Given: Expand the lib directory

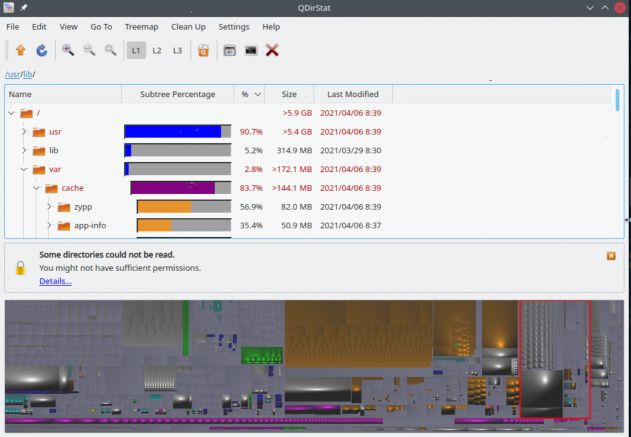Looking at the screenshot, I should pyautogui.click(x=24, y=150).
